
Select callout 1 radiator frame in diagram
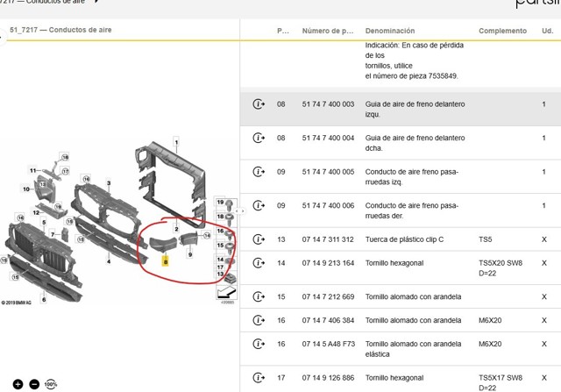(176, 142)
